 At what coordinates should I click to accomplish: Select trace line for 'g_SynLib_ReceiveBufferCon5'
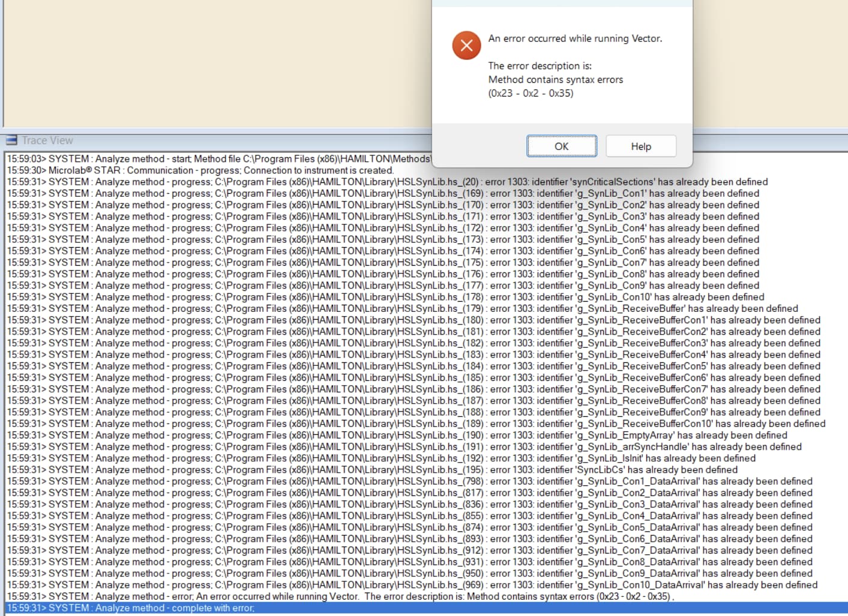413,366
